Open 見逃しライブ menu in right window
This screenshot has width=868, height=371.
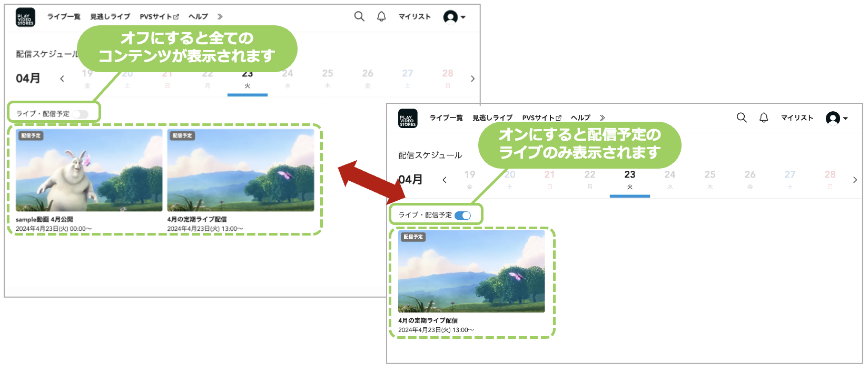click(x=492, y=118)
